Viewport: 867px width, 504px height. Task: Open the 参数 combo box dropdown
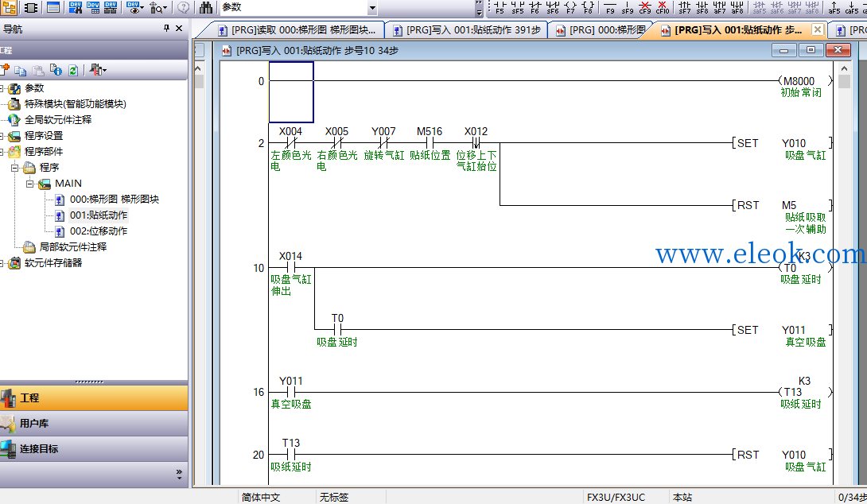click(372, 8)
